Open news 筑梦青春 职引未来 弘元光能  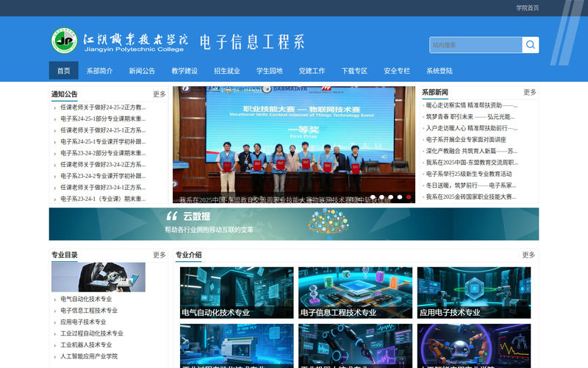point(470,117)
